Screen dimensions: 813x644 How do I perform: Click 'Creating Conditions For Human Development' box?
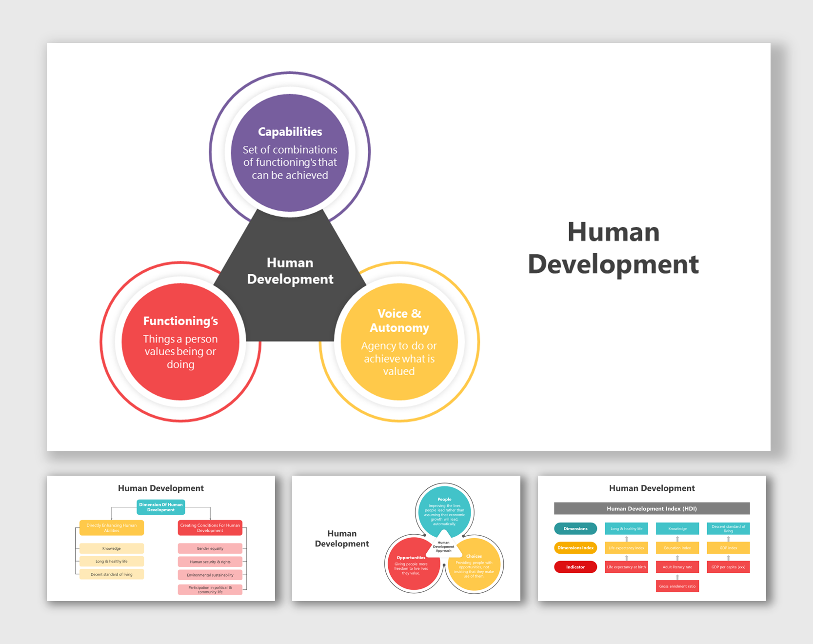pyautogui.click(x=210, y=528)
